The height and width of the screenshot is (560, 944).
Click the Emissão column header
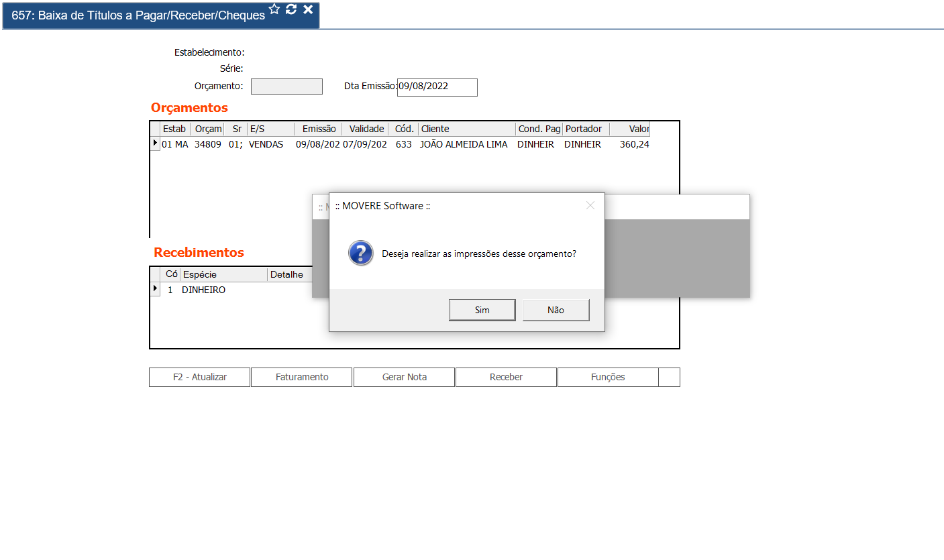(x=317, y=129)
